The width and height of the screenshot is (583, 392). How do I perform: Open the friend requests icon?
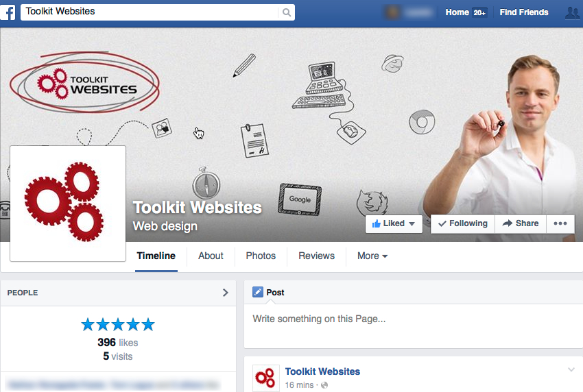click(x=573, y=12)
